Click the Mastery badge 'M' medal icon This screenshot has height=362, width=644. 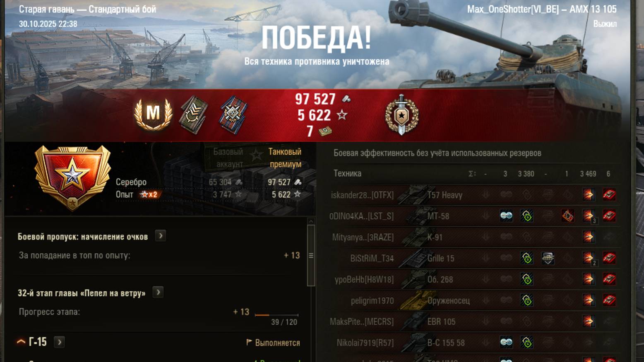pos(153,114)
